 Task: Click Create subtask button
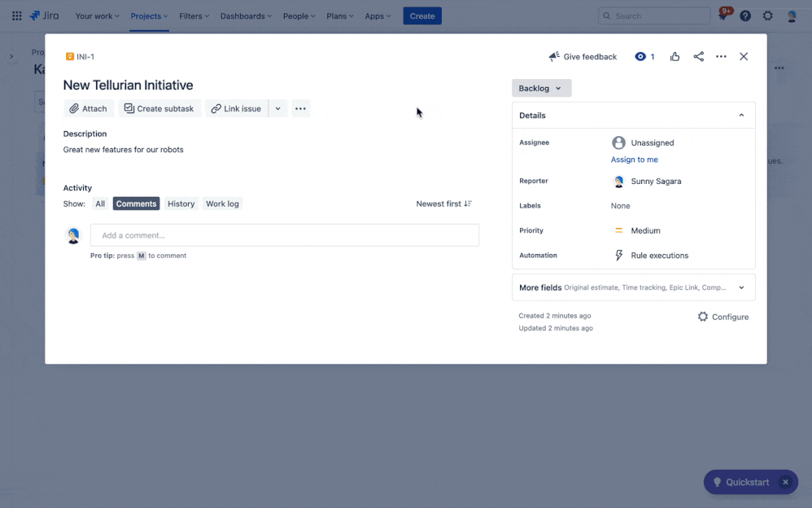(x=159, y=108)
